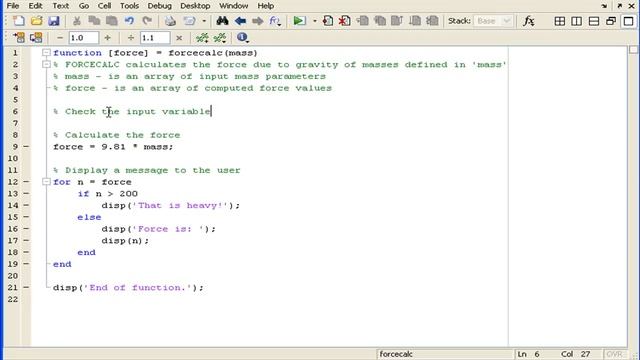Click the code text 'force = 9.81 * mass;'
Image resolution: width=640 pixels, height=360 pixels.
click(113, 147)
